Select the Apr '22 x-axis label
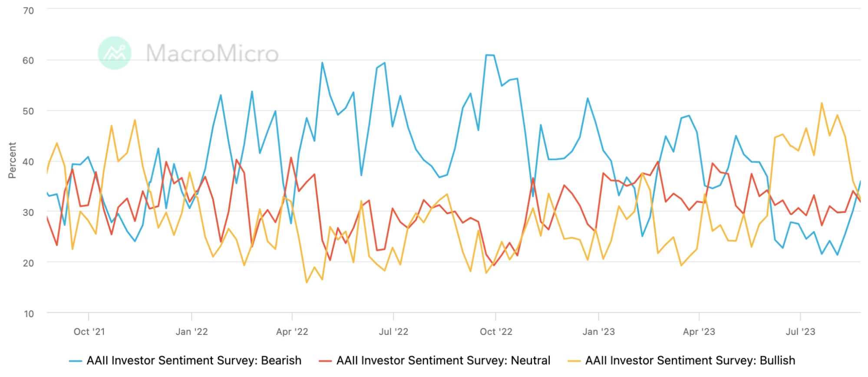This screenshot has width=868, height=377. coord(292,332)
